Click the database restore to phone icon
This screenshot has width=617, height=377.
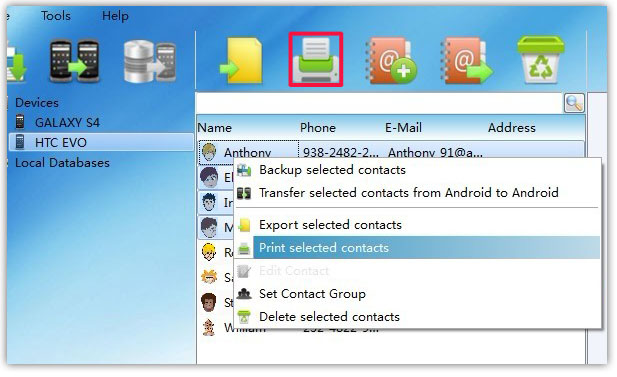pyautogui.click(x=150, y=61)
